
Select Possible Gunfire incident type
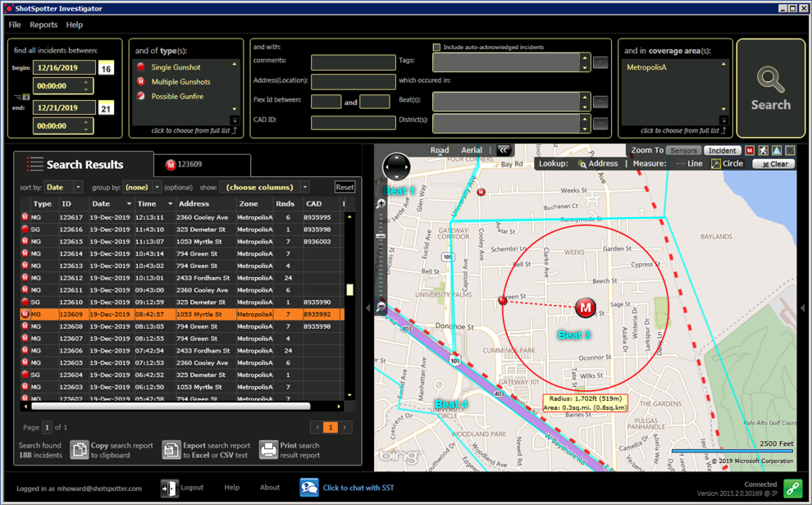177,96
